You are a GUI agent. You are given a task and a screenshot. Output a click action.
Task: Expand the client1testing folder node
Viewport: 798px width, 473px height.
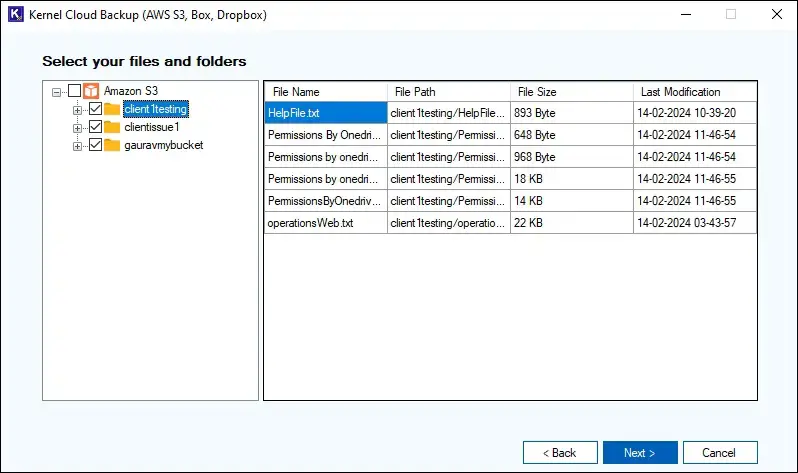tap(77, 110)
